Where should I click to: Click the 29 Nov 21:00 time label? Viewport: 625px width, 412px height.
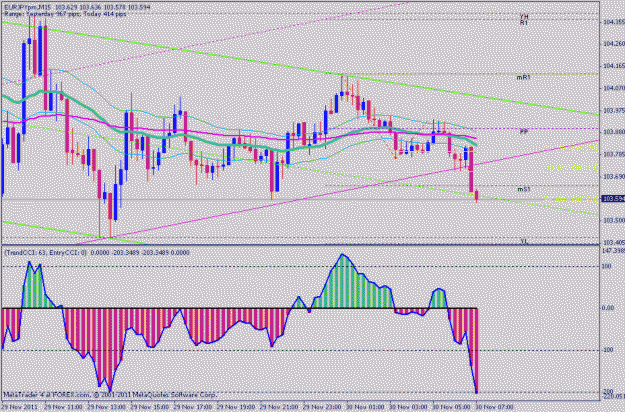click(x=279, y=408)
